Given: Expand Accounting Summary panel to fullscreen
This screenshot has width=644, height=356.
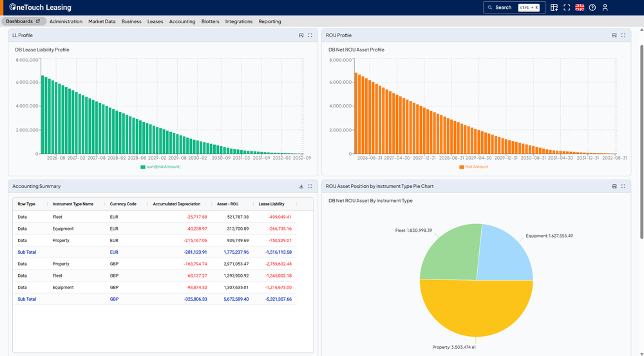Looking at the screenshot, I should click(310, 187).
